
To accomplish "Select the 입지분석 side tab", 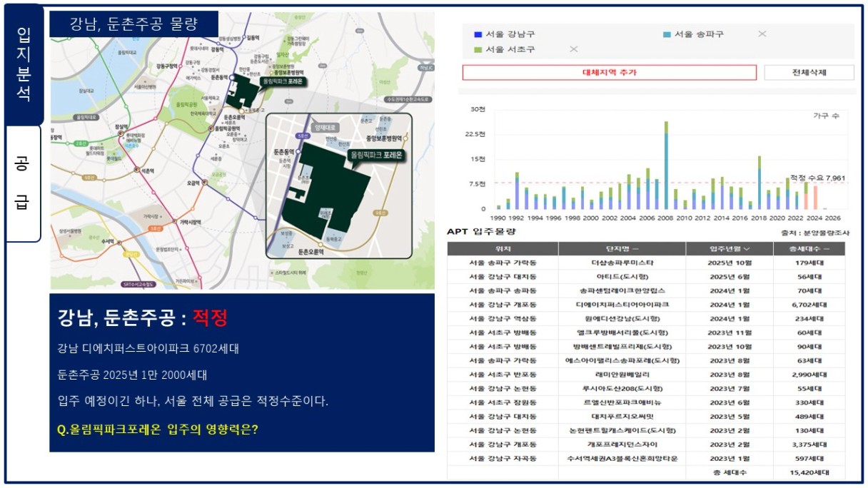I will [24, 64].
